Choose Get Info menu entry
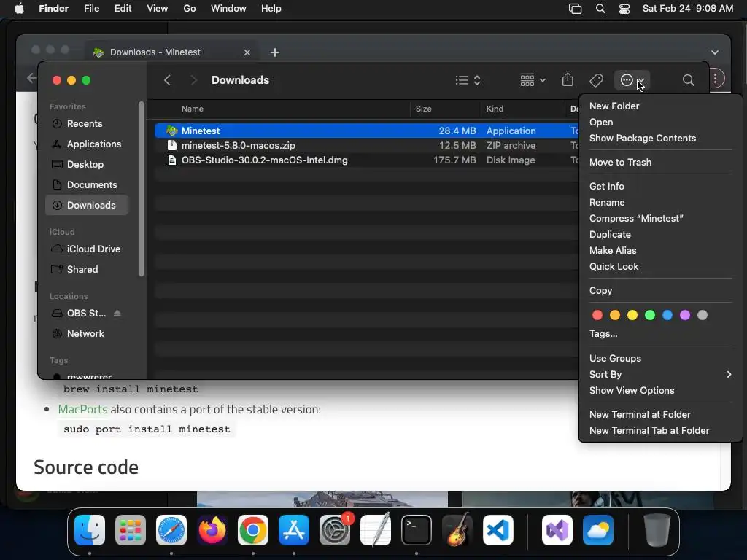This screenshot has width=747, height=560. (x=660, y=186)
